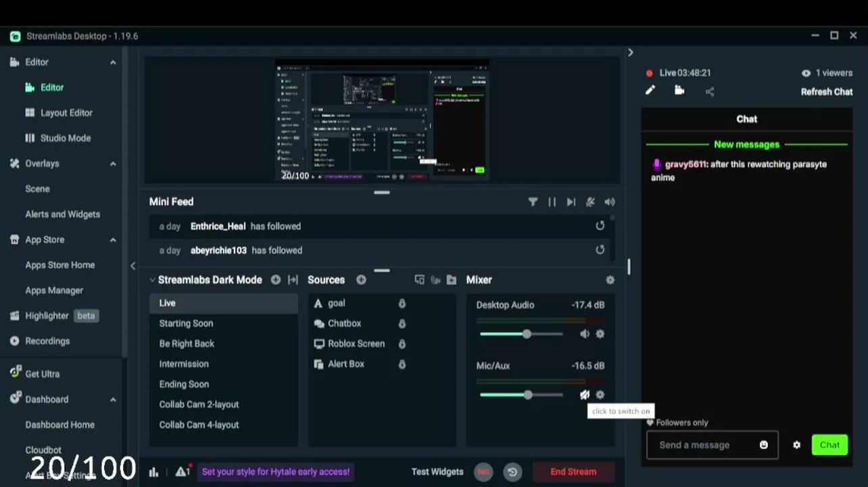This screenshot has width=868, height=487.
Task: Adjust the Mic/Aux volume slider
Action: (x=521, y=395)
